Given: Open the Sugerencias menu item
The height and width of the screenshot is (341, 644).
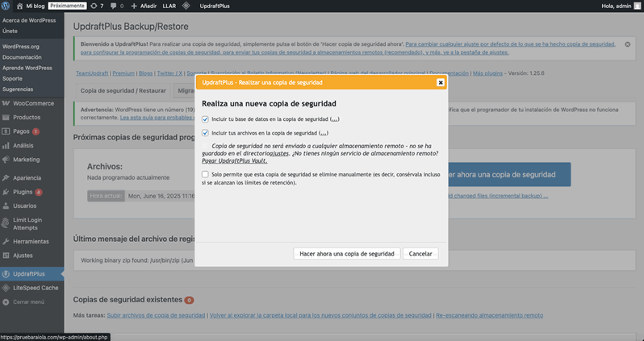Looking at the screenshot, I should 18,89.
